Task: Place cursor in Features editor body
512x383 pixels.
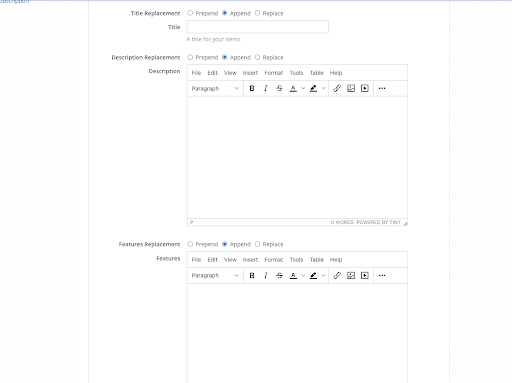Action: [297, 333]
